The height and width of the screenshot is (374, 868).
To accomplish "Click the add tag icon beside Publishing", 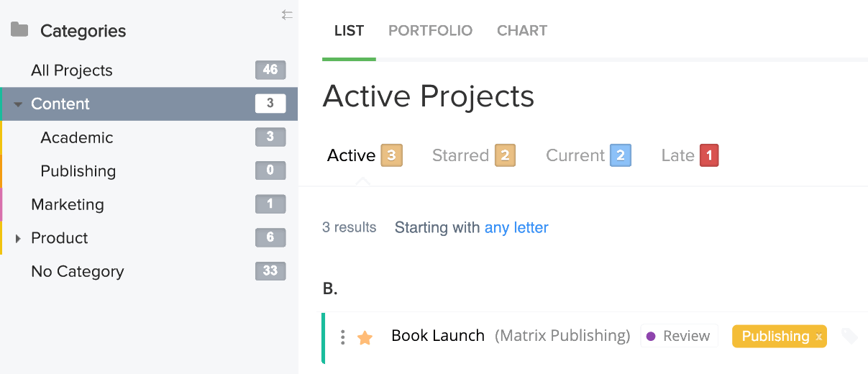I will pyautogui.click(x=849, y=336).
